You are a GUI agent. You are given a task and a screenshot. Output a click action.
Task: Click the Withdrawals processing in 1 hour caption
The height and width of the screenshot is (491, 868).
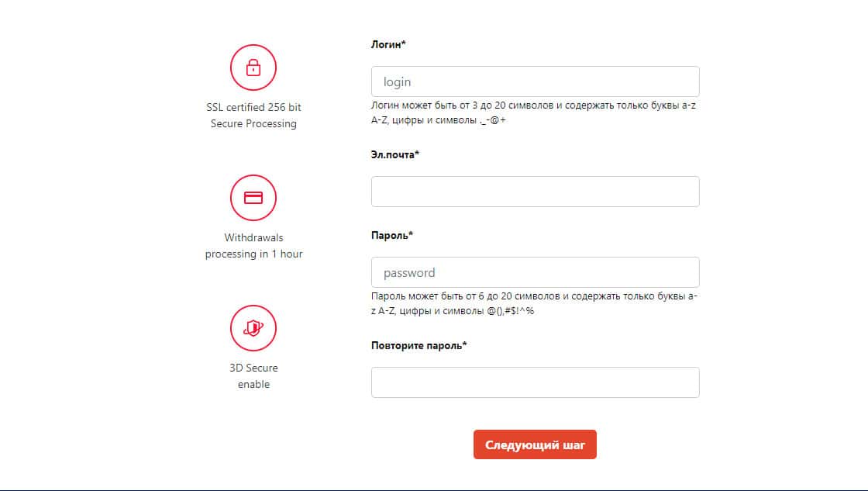[253, 246]
